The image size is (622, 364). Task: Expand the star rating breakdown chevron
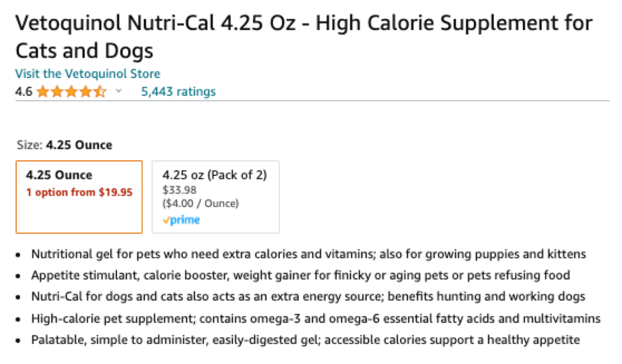coord(119,91)
